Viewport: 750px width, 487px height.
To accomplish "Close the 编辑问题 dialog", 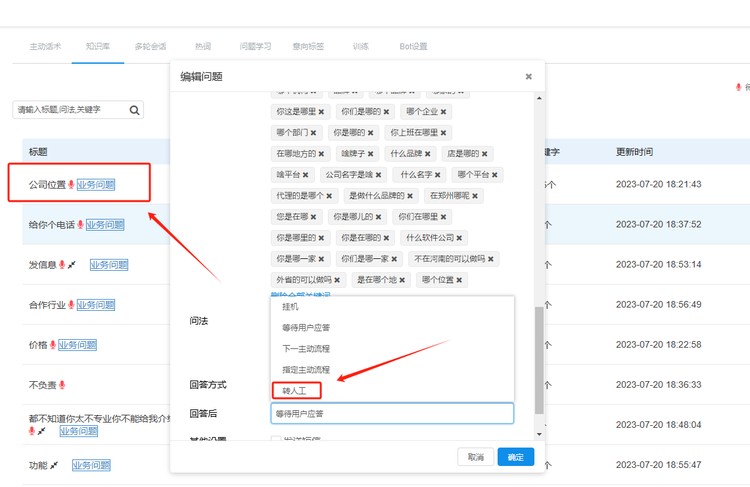I will tap(529, 77).
